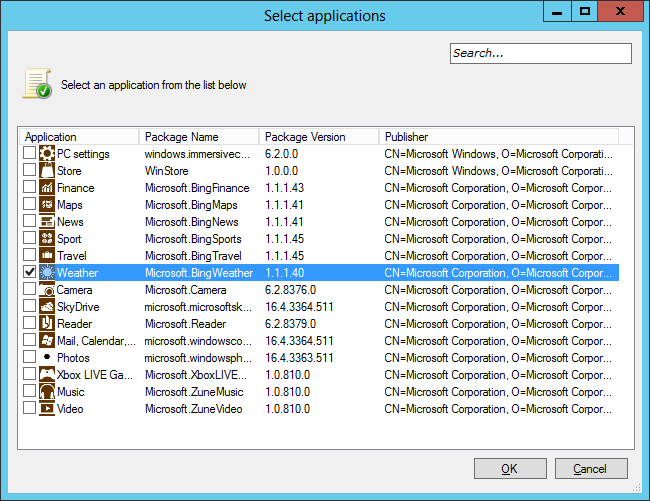Sort by the Publisher column header
The image size is (650, 501).
pos(498,137)
